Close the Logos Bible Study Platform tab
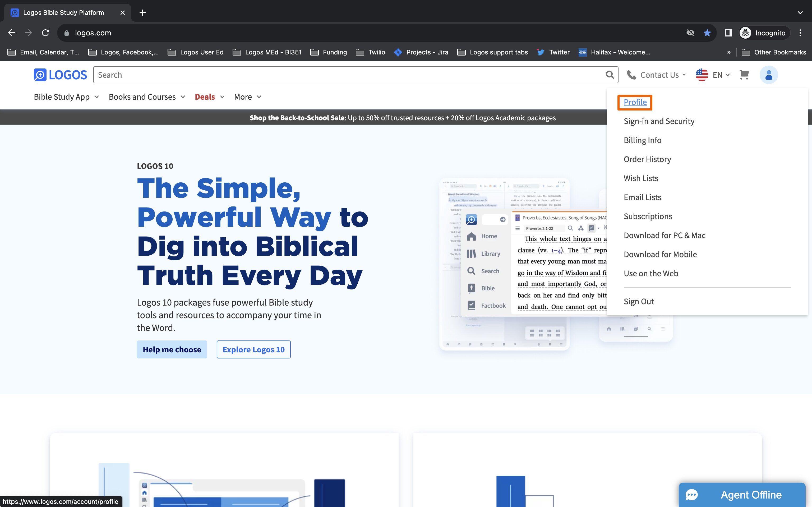 click(122, 12)
